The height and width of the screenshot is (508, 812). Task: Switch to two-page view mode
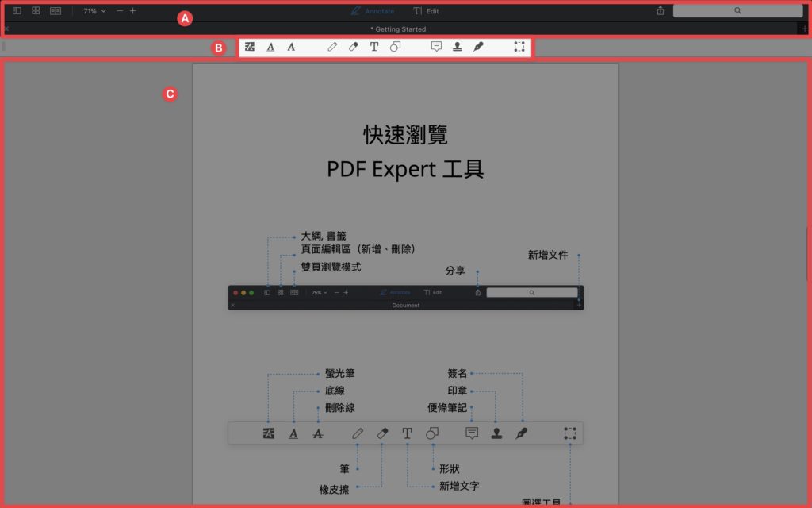tap(56, 11)
